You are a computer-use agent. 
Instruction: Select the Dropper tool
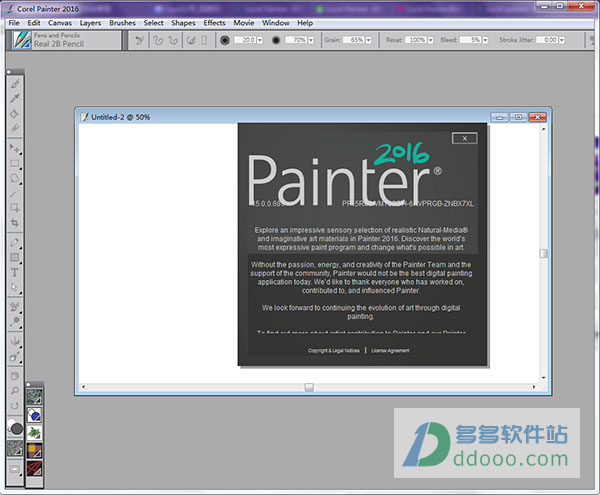15,98
